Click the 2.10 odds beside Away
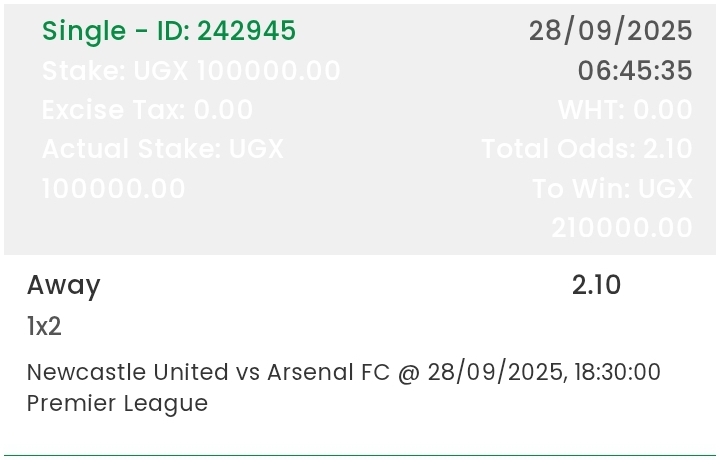Screen dimensions: 720x468 (x=596, y=286)
